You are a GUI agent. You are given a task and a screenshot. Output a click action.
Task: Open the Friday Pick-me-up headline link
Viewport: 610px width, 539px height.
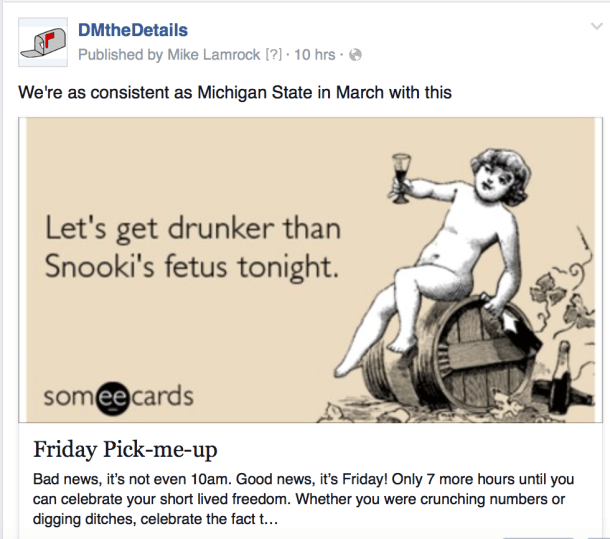point(126,446)
